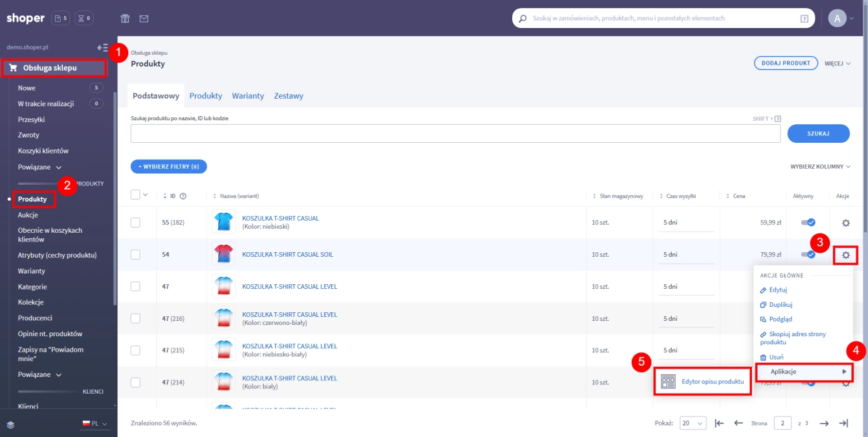This screenshot has width=868, height=437.
Task: Click the DODAJ PRODUKT button
Action: (x=786, y=63)
